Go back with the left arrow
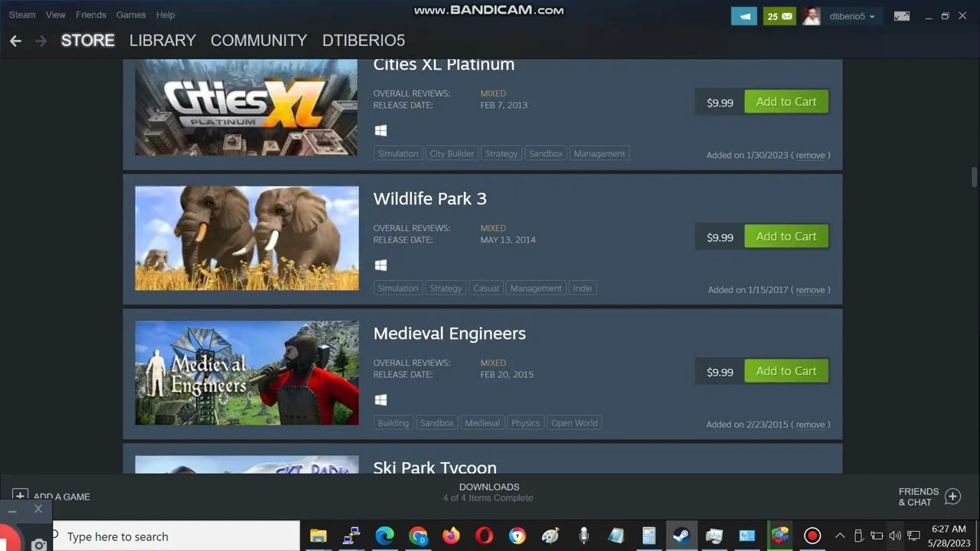The height and width of the screenshot is (551, 980). click(15, 41)
